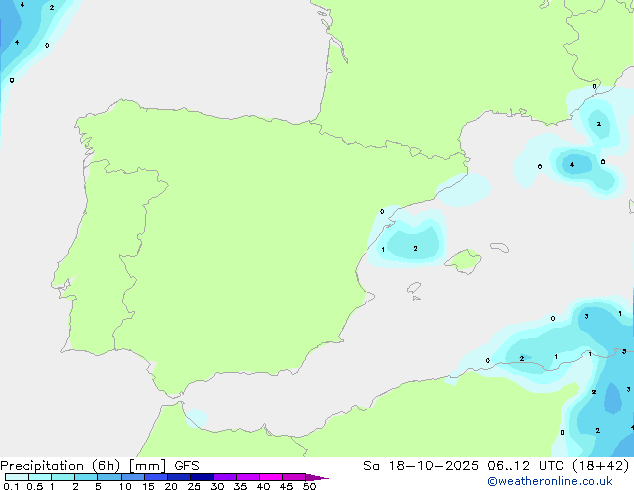634x490 pixels.
Task: Select the 30–35 mm purple legend swatch
Action: click(x=225, y=477)
